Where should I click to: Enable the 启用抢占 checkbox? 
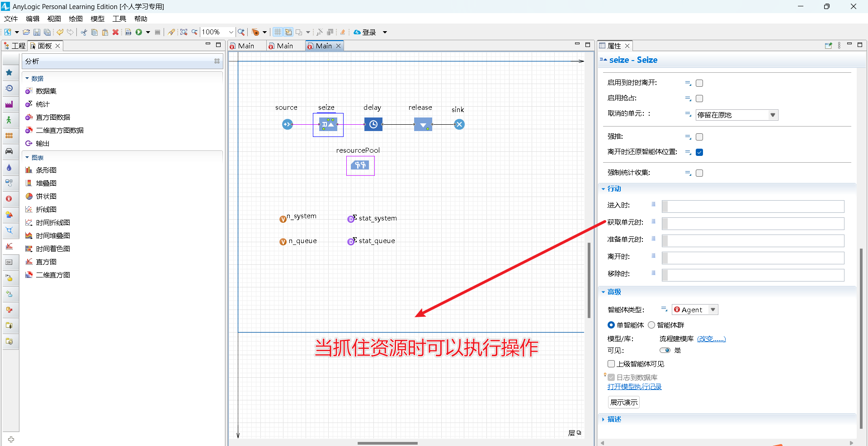tap(699, 98)
